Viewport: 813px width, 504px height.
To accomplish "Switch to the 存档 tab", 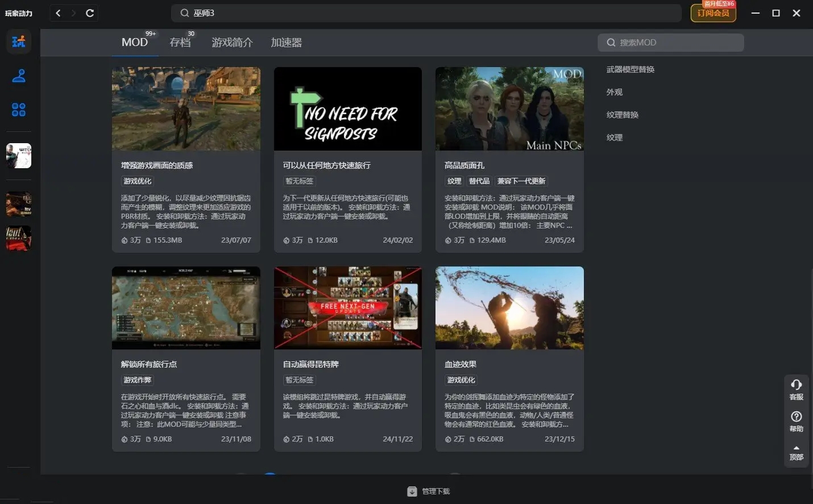I will coord(180,43).
